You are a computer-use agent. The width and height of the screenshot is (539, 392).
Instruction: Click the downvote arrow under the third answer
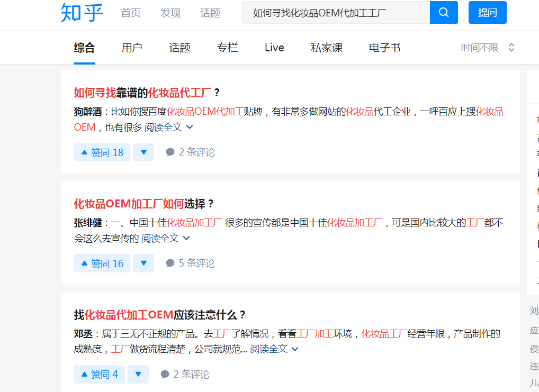click(x=138, y=374)
